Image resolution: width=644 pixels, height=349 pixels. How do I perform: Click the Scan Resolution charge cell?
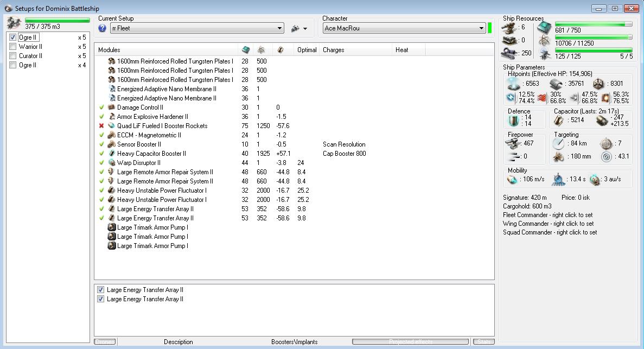click(344, 144)
